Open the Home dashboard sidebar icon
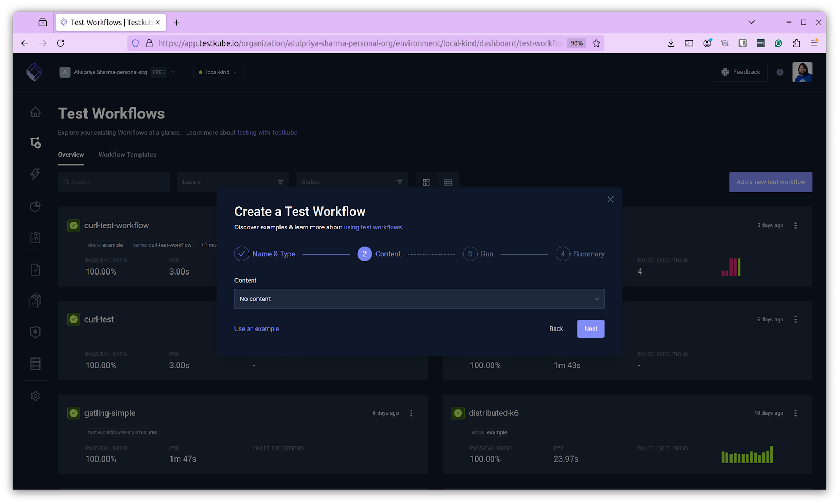This screenshot has width=839, height=504. coord(35,112)
